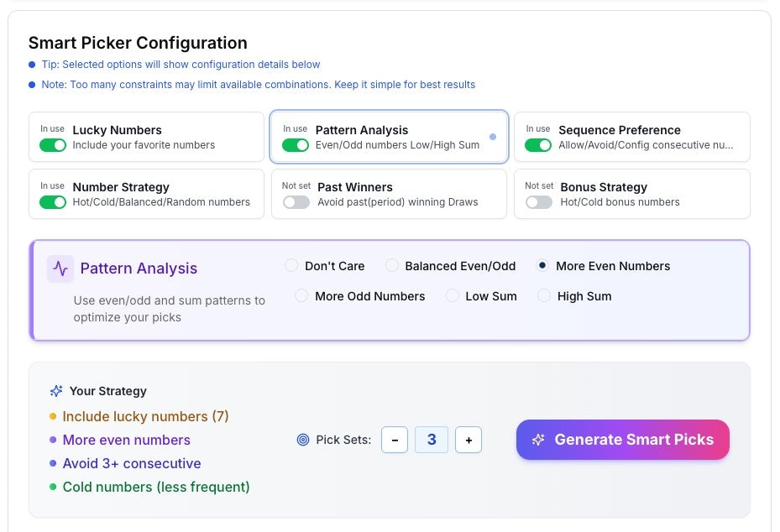Image resolution: width=780 pixels, height=532 pixels.
Task: Disable the Sequence Preference switch
Action: point(538,145)
